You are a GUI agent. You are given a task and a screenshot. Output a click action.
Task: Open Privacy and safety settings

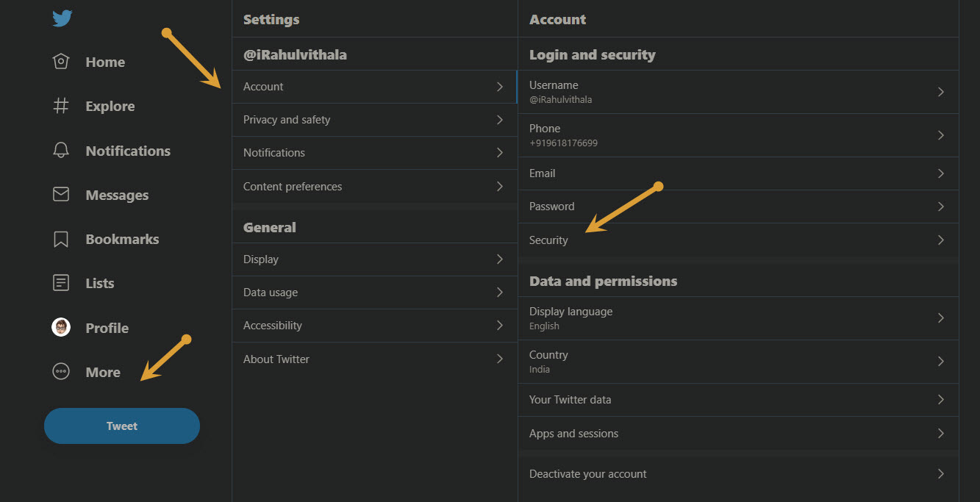[374, 120]
